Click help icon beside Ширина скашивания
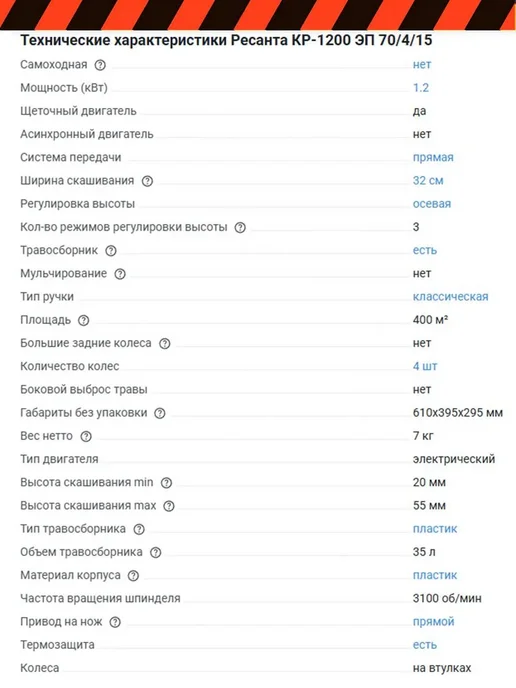 [x=147, y=181]
